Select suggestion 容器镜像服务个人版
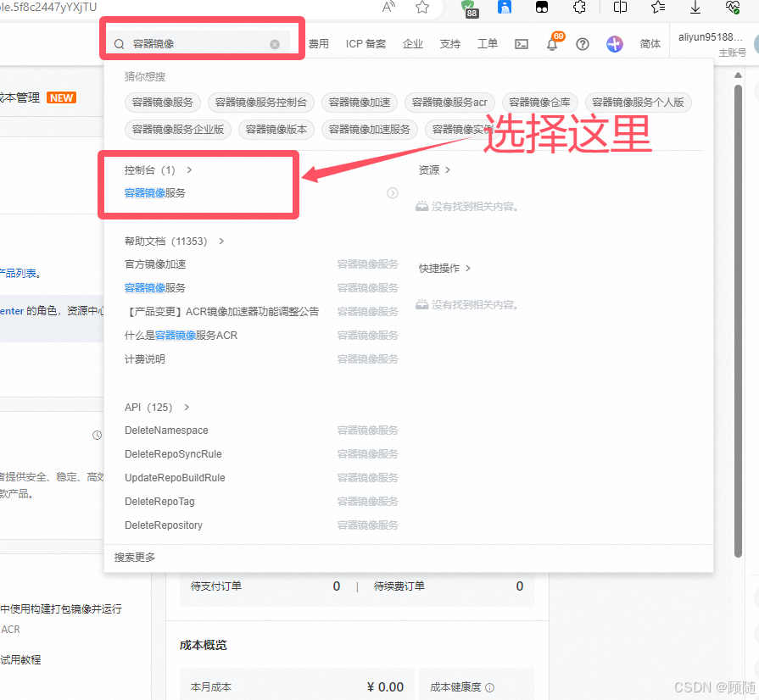 [638, 103]
